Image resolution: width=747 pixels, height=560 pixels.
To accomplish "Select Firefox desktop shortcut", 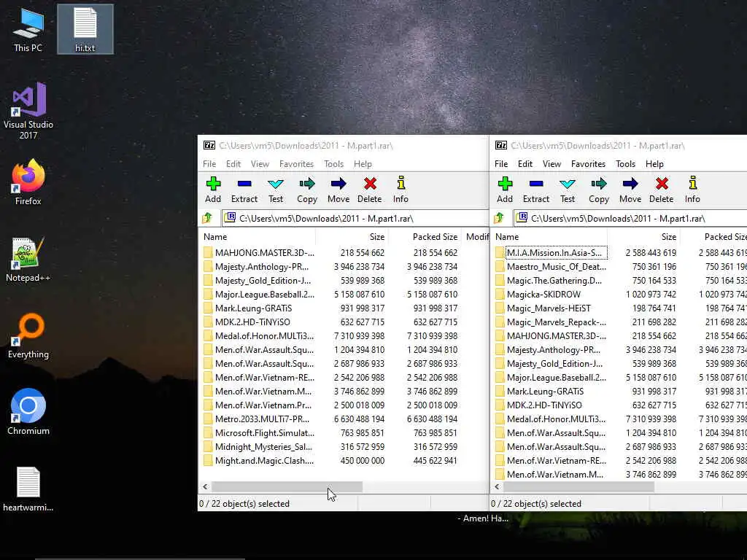I will tap(28, 182).
